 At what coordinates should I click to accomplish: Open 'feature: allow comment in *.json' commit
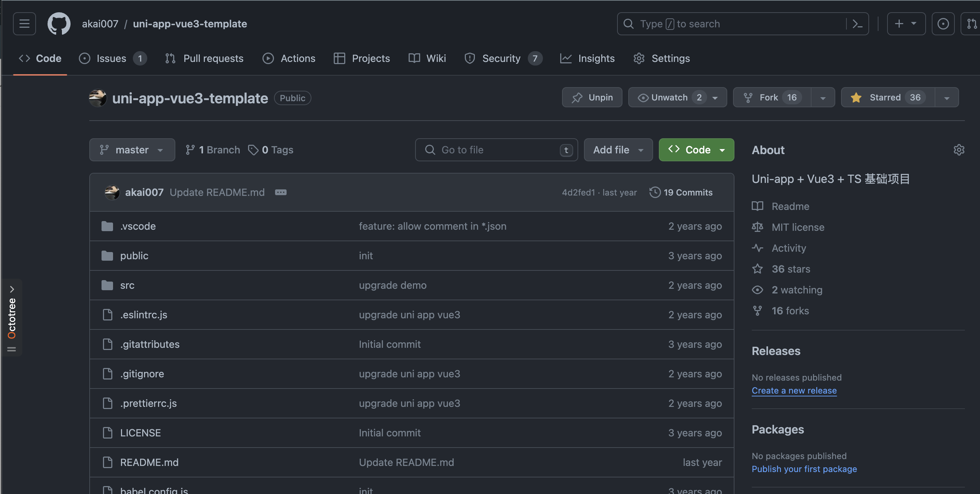click(x=432, y=226)
